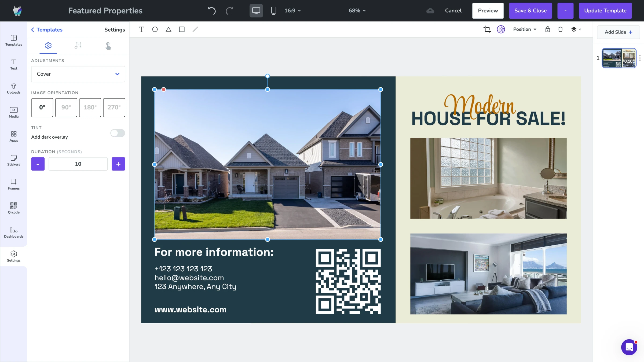This screenshot has height=362, width=644.
Task: Select the touch interaction tab
Action: [x=108, y=46]
